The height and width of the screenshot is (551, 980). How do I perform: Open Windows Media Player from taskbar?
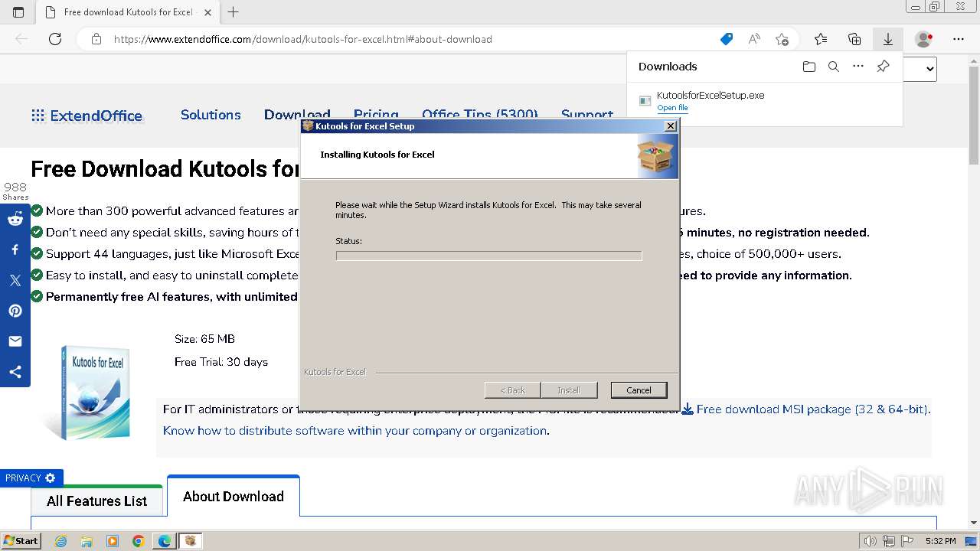click(x=113, y=541)
